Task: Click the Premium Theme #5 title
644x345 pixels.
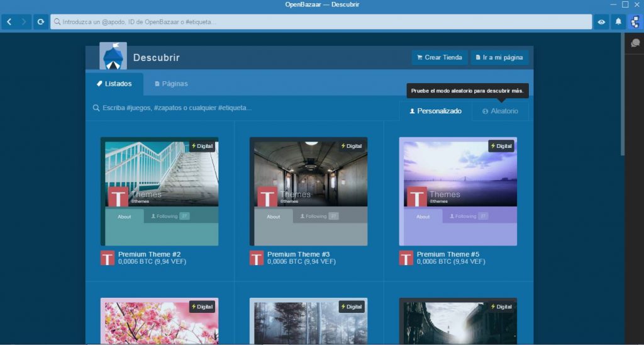Action: 448,254
